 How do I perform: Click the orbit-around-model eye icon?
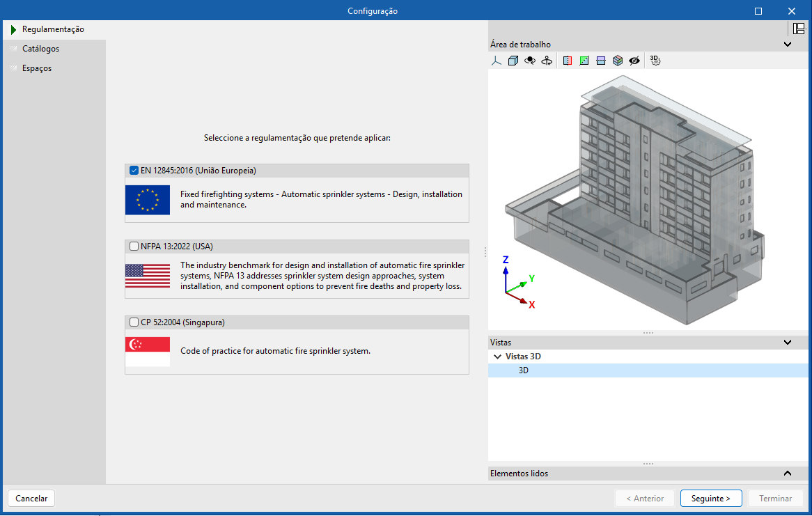[x=530, y=61]
